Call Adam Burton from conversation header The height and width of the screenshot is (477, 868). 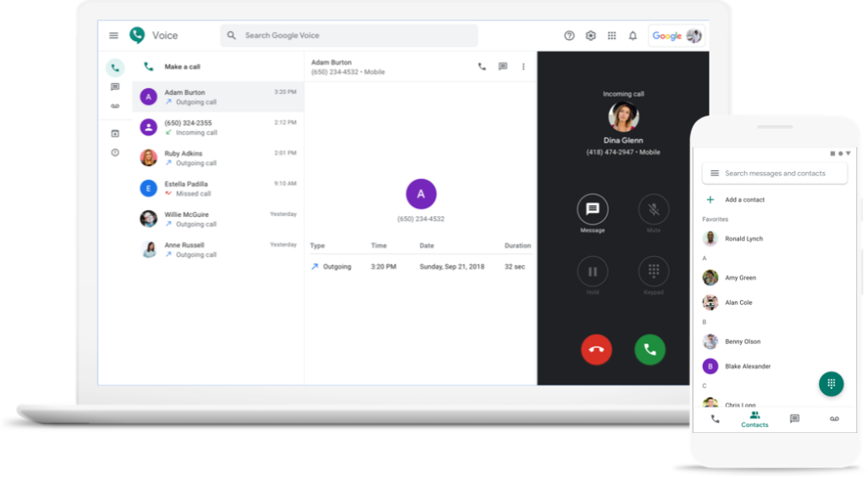tap(482, 67)
